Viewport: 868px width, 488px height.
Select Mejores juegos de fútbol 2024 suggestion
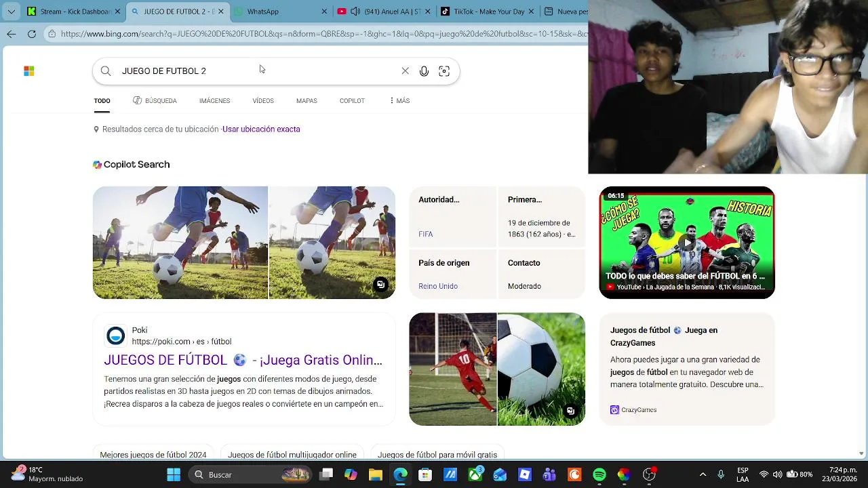click(153, 455)
